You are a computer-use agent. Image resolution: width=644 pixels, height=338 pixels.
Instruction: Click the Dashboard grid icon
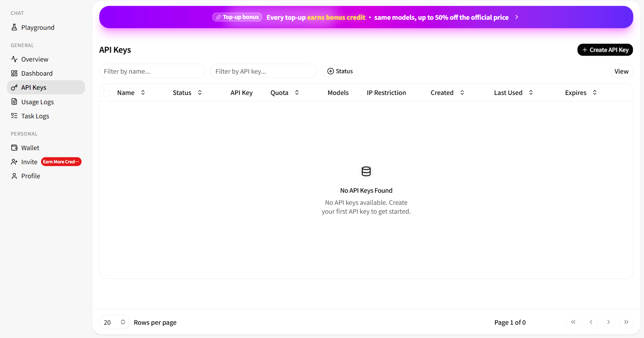pos(14,73)
